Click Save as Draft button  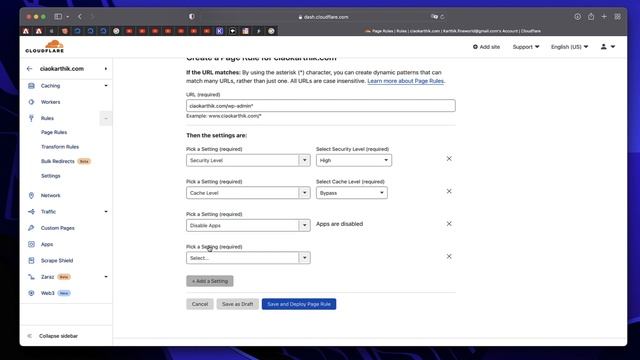(238, 304)
